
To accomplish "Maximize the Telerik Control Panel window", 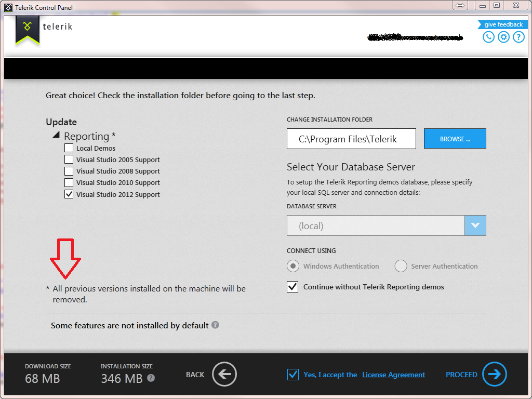I will pyautogui.click(x=497, y=5).
